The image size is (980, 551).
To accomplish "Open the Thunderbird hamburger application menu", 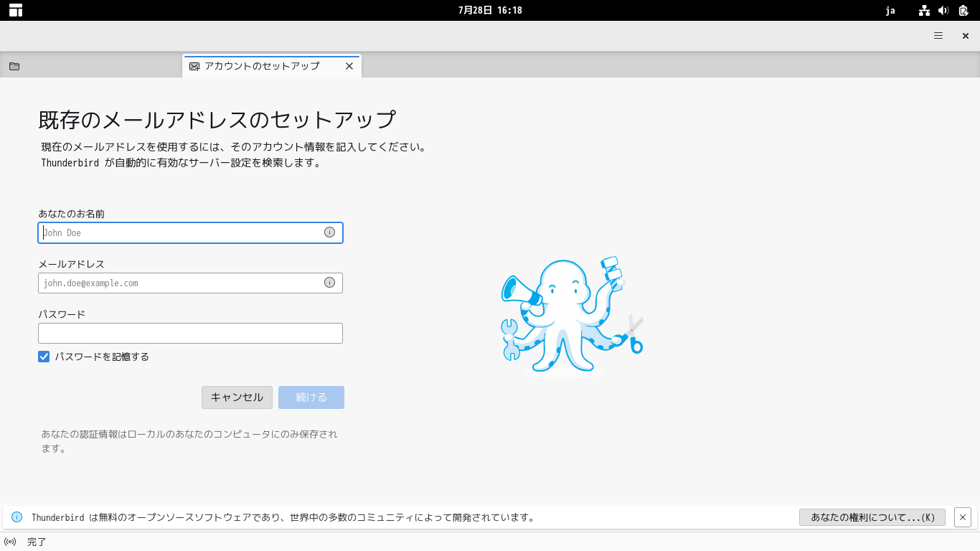I will point(938,36).
